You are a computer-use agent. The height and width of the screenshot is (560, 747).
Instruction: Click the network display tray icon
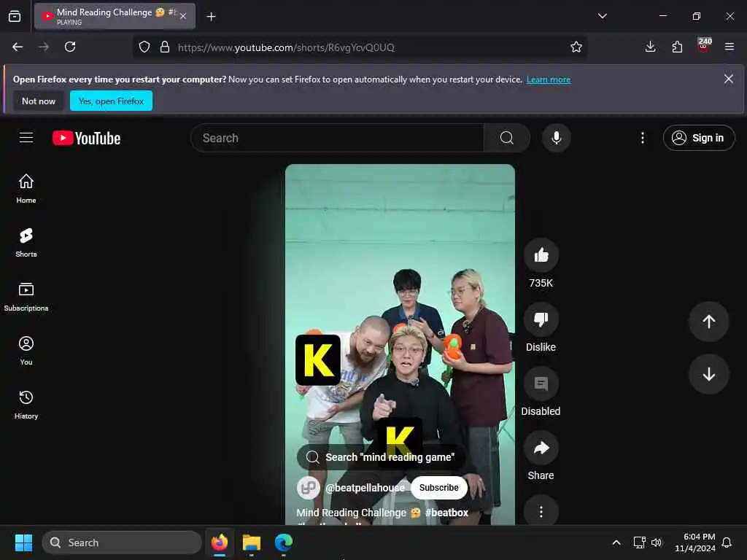639,542
